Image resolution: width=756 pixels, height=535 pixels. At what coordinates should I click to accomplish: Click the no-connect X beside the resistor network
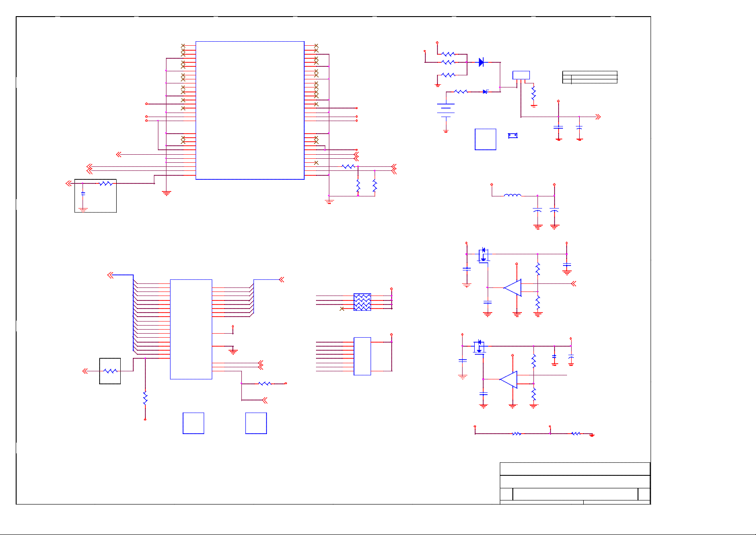coord(342,309)
